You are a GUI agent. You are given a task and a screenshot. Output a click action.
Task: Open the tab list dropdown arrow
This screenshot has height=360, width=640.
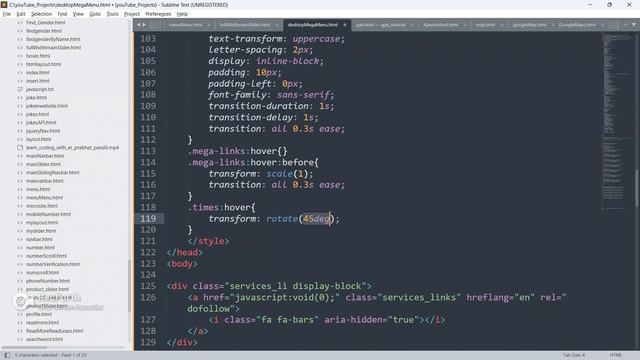coord(634,25)
